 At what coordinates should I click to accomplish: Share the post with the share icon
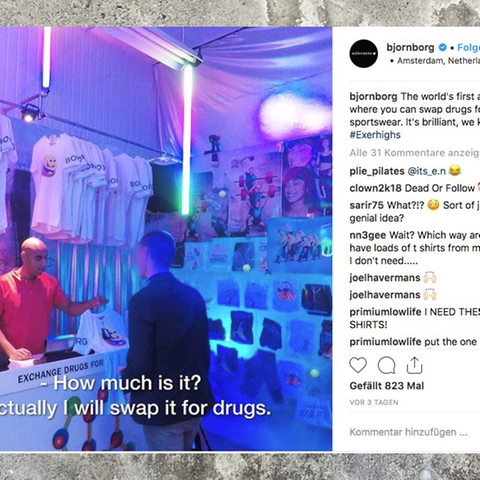pyautogui.click(x=414, y=365)
